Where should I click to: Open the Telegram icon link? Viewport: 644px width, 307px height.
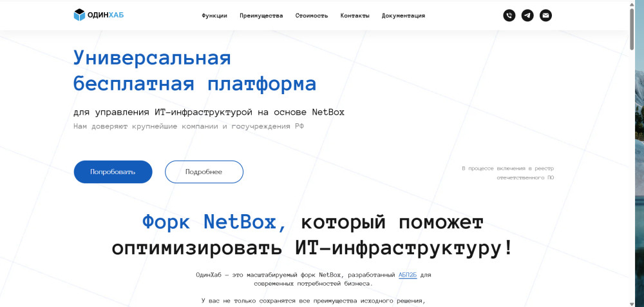(527, 15)
